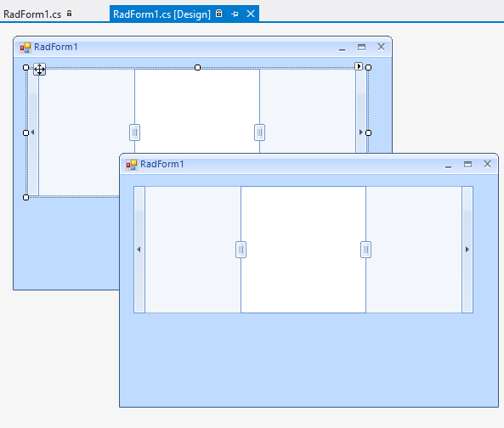
Task: Click top-center sizing handle of selected control
Action: tap(198, 67)
